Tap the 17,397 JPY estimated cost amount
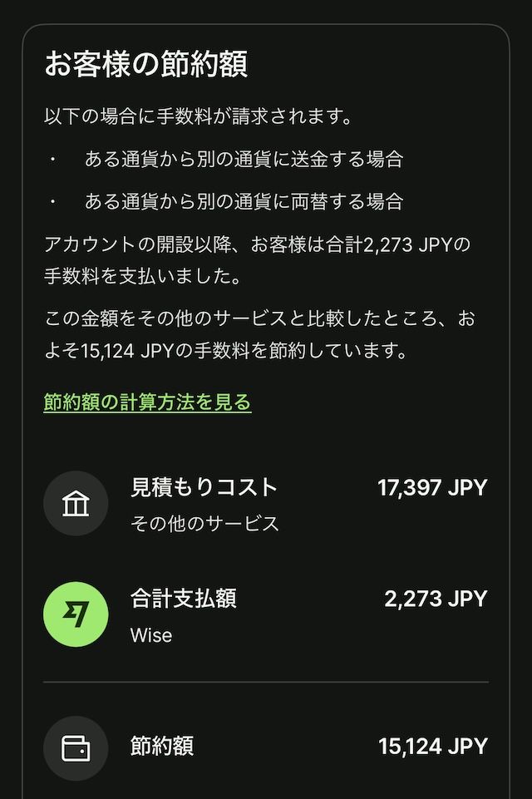 432,488
